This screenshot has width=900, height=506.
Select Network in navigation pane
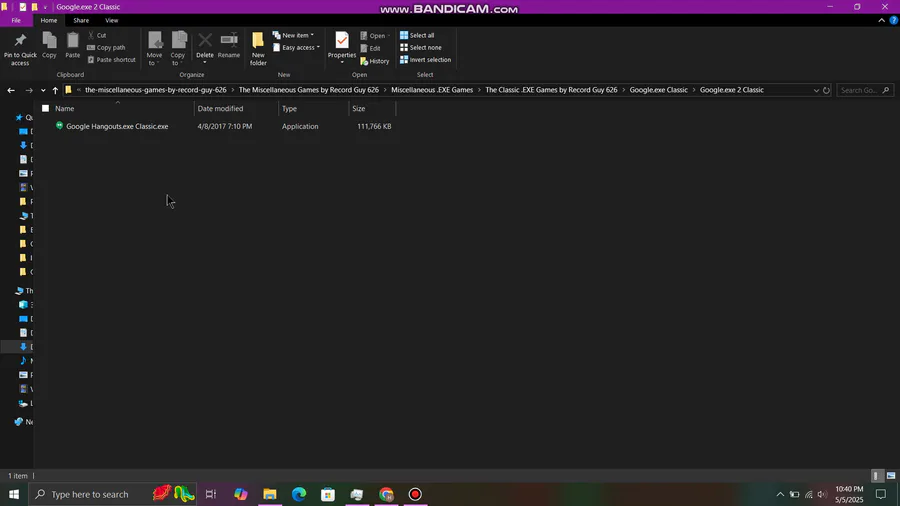click(24, 422)
